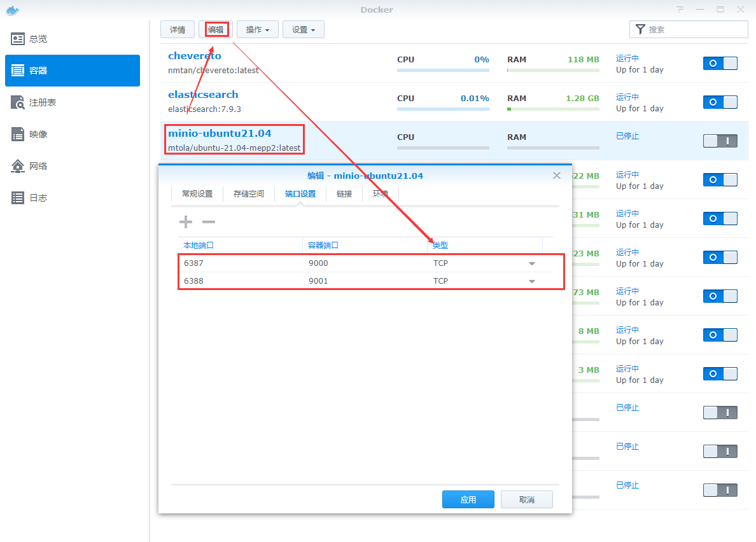View the 日志 logs sidebar section
Screen dimensions: 756x542
(x=73, y=198)
